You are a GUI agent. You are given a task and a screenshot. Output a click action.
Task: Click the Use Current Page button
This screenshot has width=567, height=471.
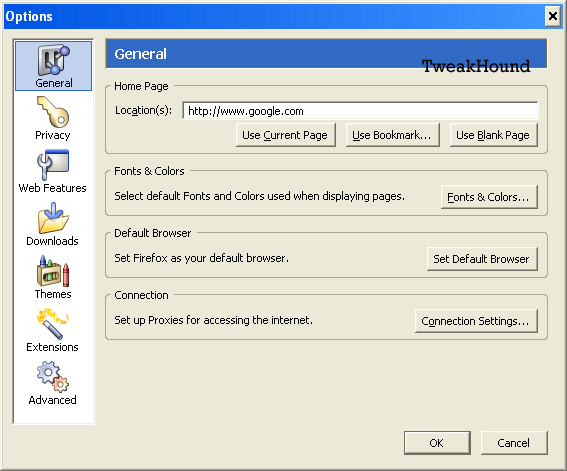click(x=285, y=135)
